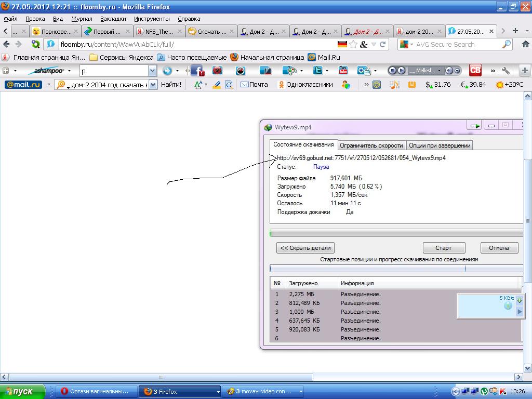Click the AVG search magnifier icon

[x=506, y=44]
